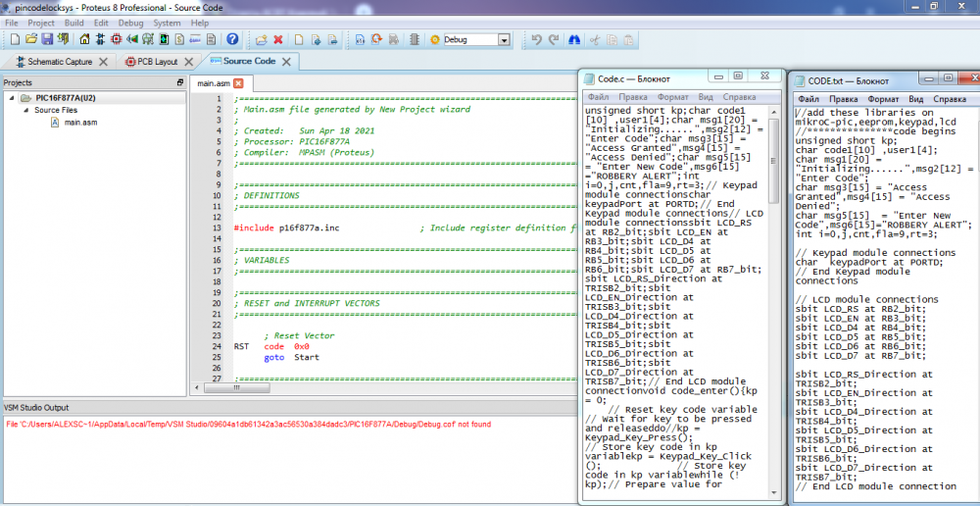Open the Build menu
980x506 pixels.
coord(73,23)
